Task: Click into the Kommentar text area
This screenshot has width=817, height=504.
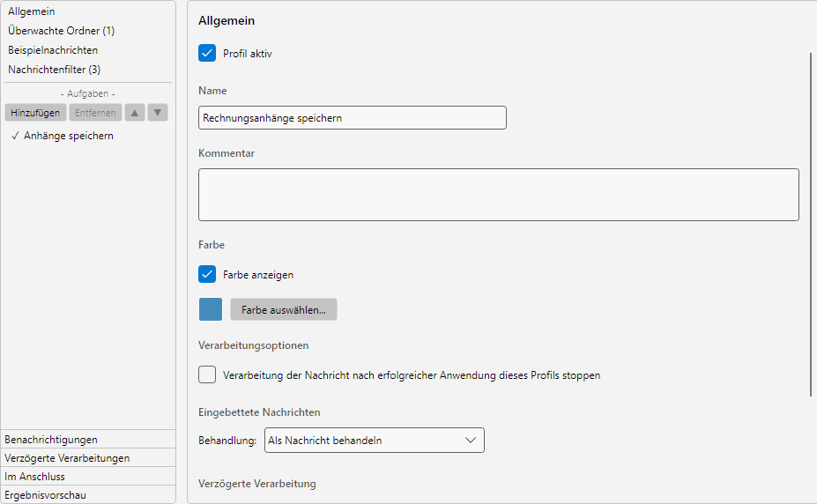Action: (499, 194)
